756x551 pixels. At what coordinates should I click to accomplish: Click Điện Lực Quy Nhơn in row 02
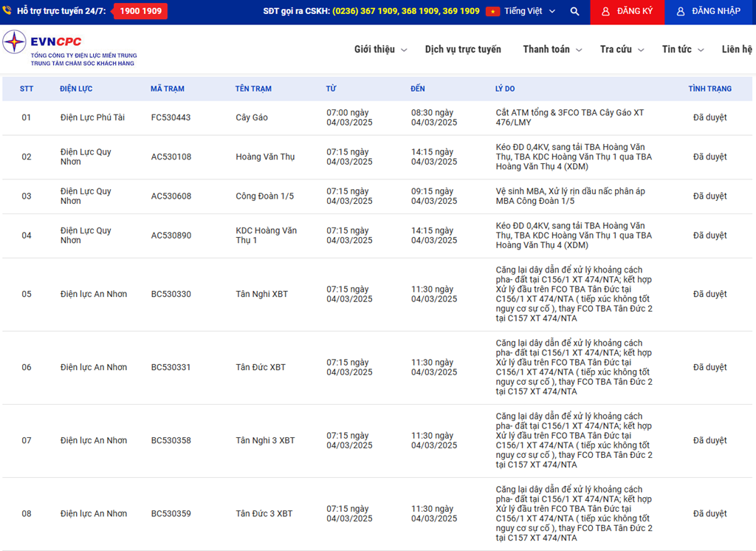[86, 157]
